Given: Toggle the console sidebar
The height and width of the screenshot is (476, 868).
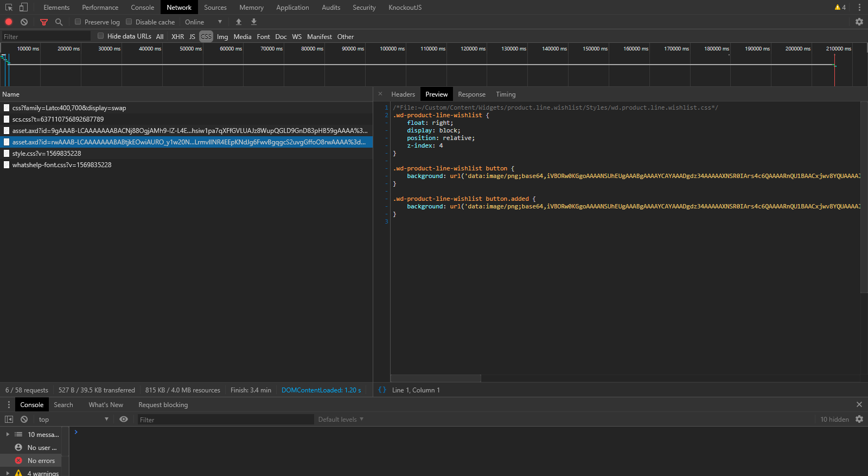Looking at the screenshot, I should 9,420.
